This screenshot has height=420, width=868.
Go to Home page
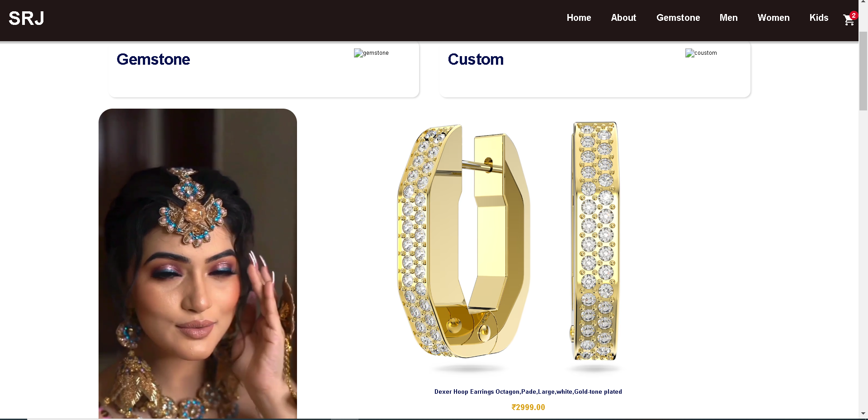(579, 18)
